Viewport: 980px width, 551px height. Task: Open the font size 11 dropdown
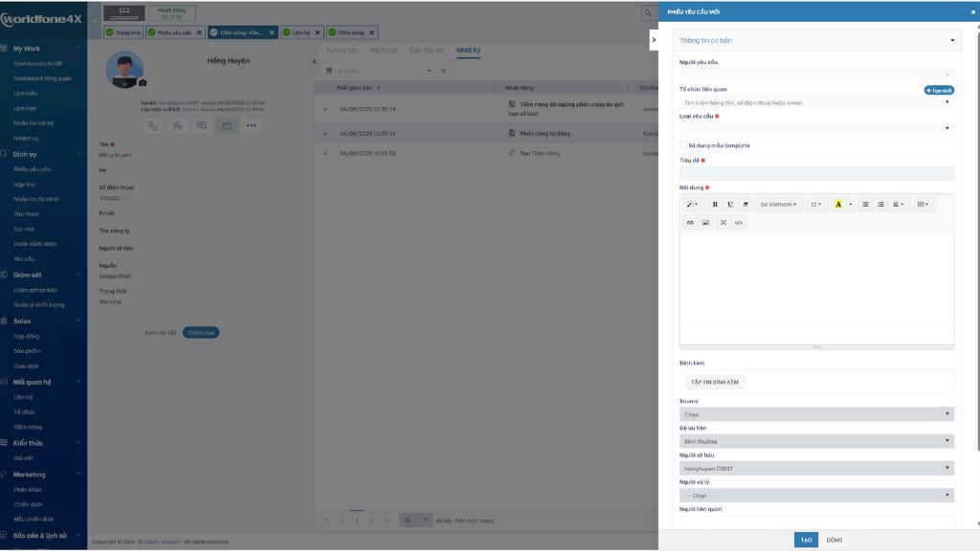[815, 205]
